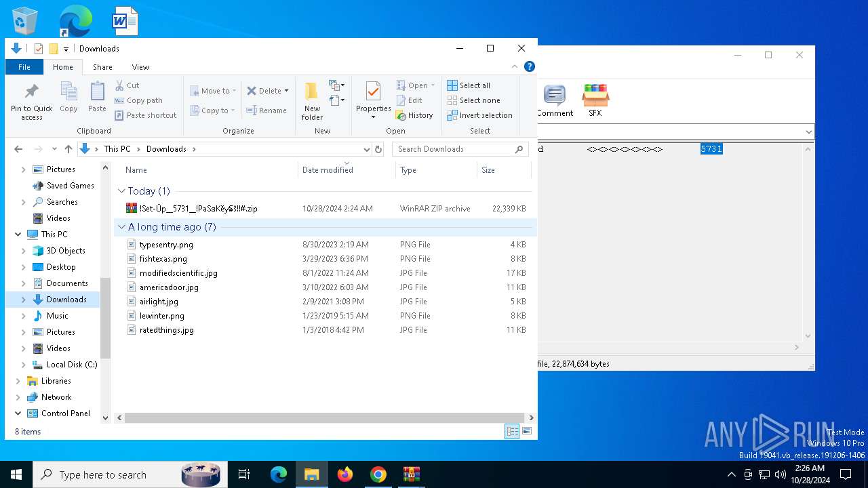Image resolution: width=868 pixels, height=488 pixels.
Task: Open file Properties
Action: coord(374,100)
